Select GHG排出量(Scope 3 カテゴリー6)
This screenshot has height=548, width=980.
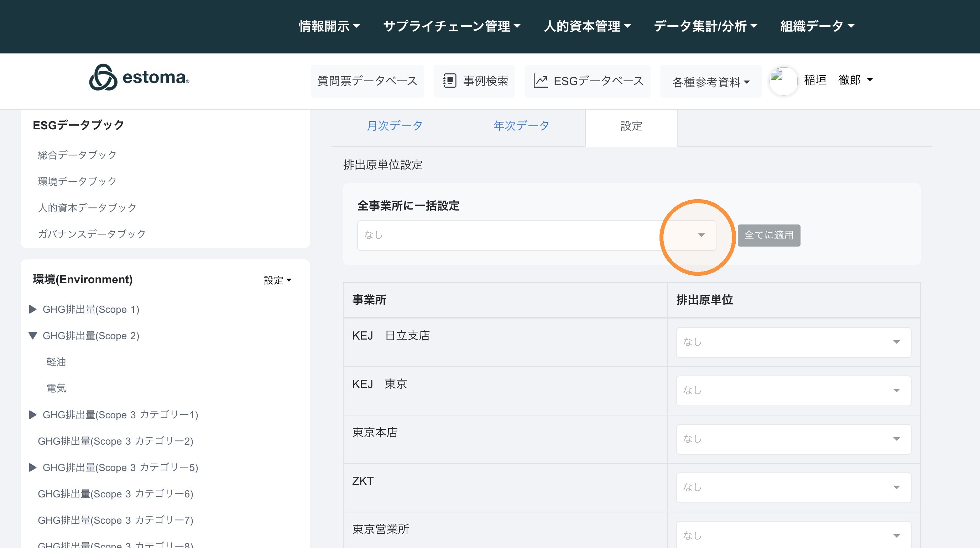point(116,493)
